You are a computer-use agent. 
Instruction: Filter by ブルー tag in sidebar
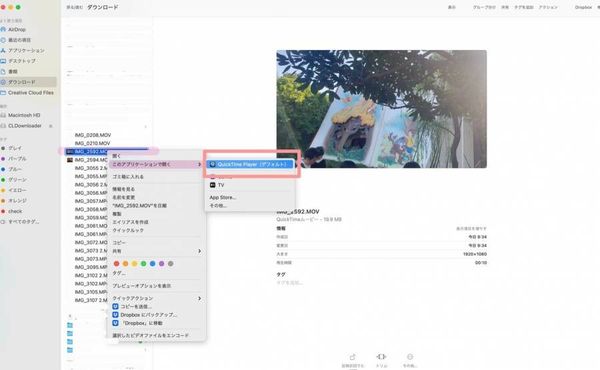pyautogui.click(x=15, y=169)
